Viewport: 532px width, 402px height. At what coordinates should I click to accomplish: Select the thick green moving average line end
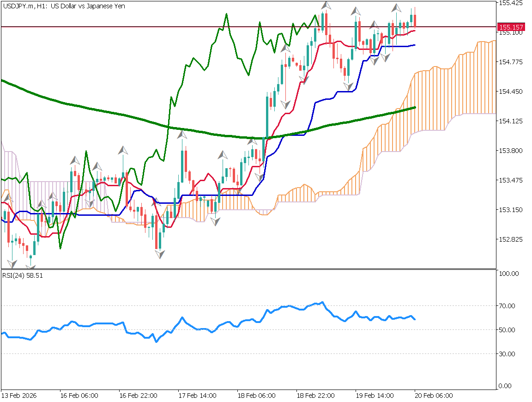pos(414,107)
